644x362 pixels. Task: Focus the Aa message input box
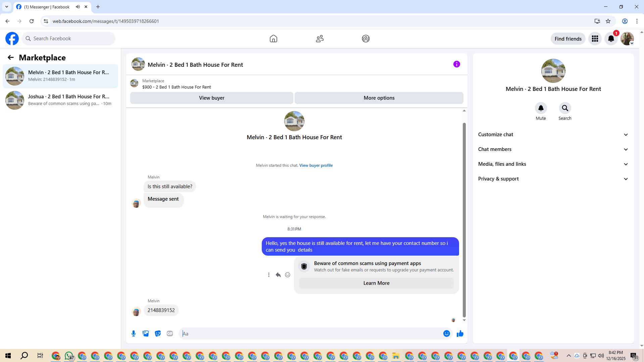tap(311, 333)
